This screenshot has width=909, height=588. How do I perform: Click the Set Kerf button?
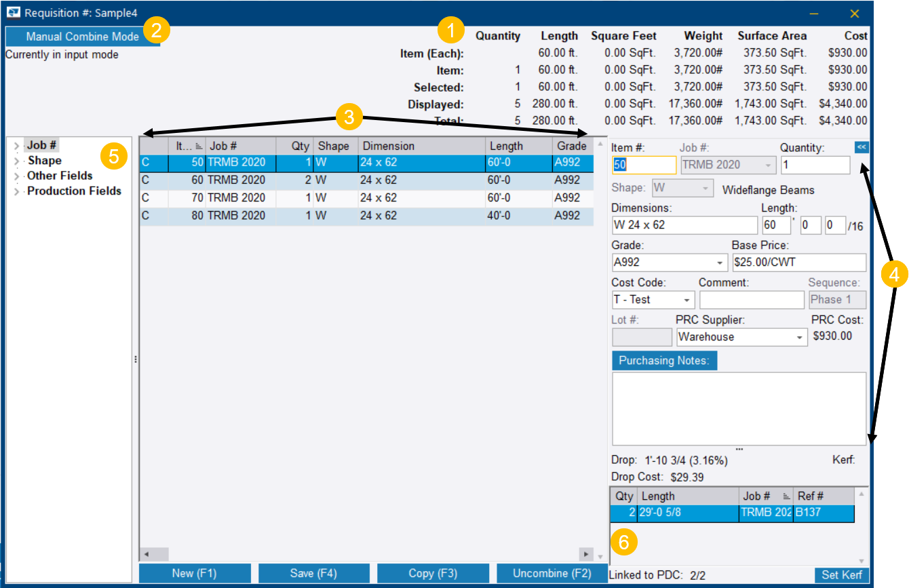coord(841,574)
